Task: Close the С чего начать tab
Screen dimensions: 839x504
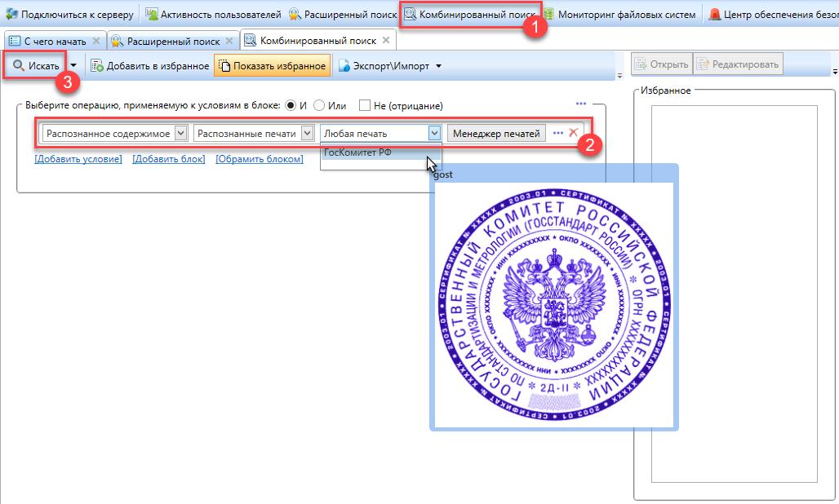Action: (96, 41)
